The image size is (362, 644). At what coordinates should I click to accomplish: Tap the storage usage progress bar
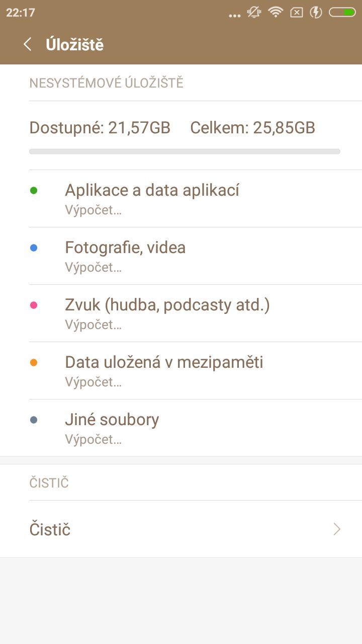click(185, 151)
